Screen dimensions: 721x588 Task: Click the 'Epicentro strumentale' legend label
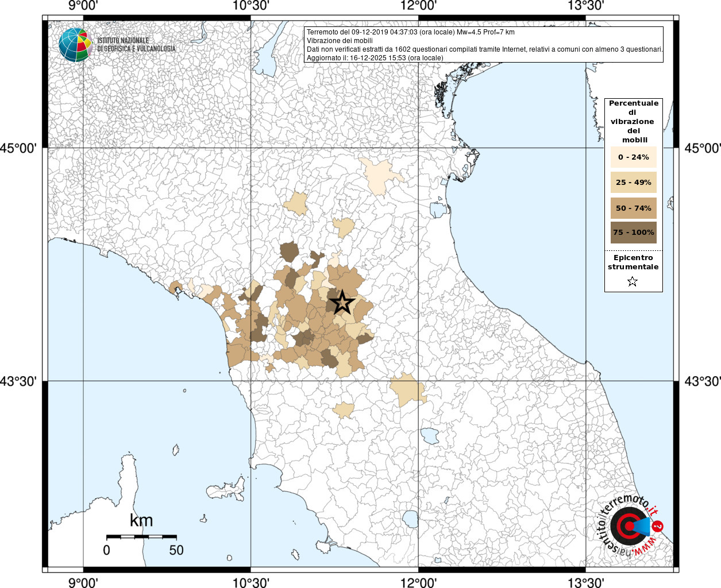point(633,262)
